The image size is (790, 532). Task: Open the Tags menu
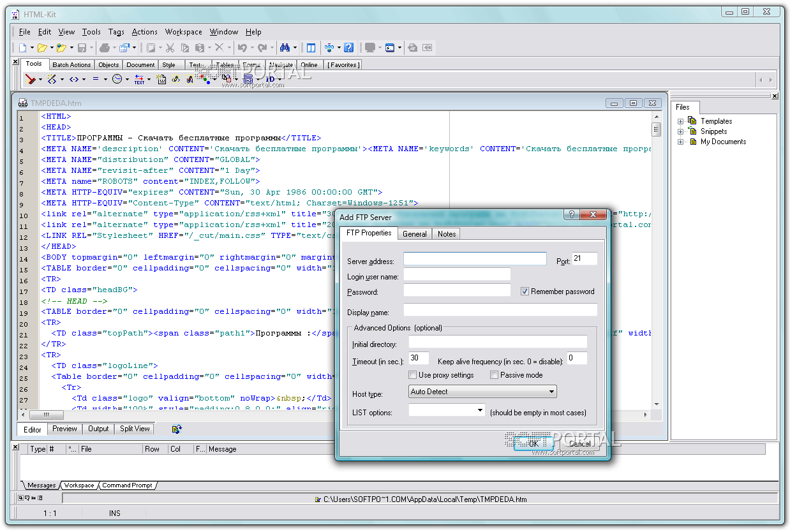(x=116, y=32)
